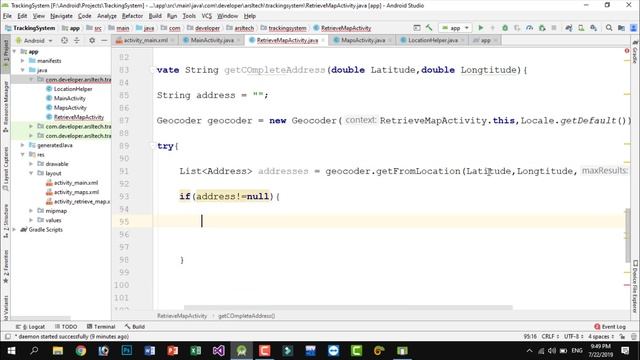This screenshot has width=640, height=360.
Task: Click Collapse All icon in Project panel
Action: point(77,40)
